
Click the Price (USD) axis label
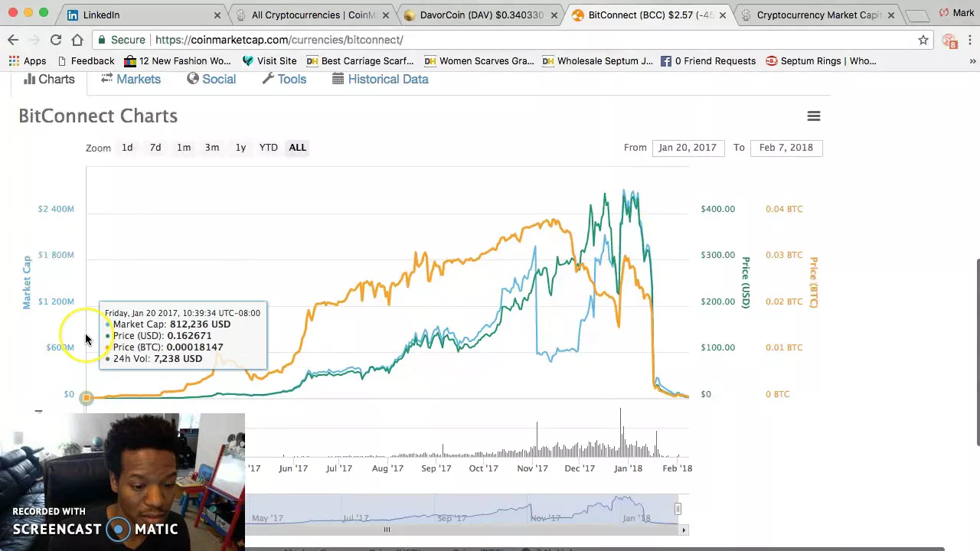746,282
